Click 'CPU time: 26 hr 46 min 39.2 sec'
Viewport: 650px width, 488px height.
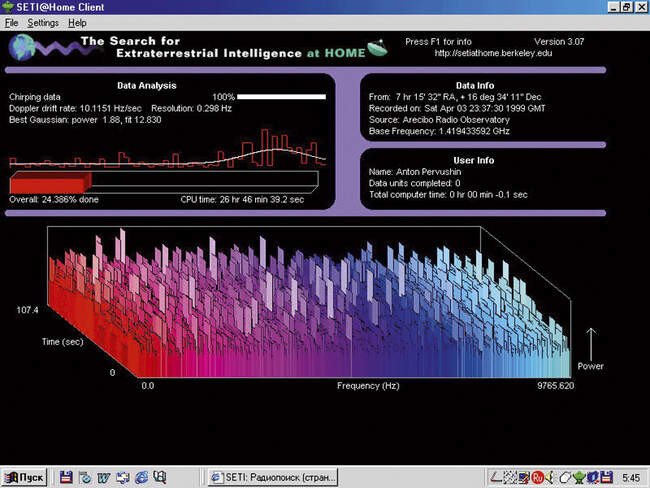pos(242,199)
